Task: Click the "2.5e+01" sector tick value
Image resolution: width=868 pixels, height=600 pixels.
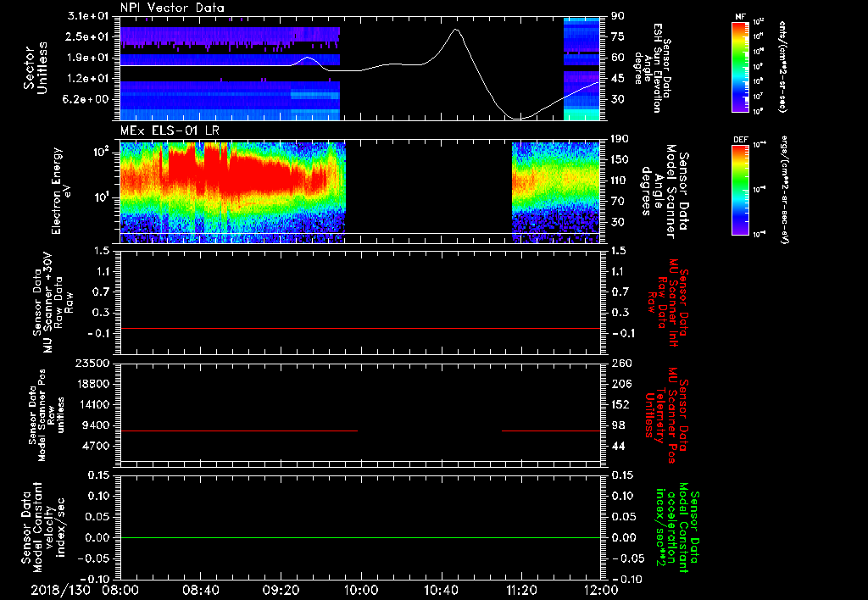Action: [88, 36]
